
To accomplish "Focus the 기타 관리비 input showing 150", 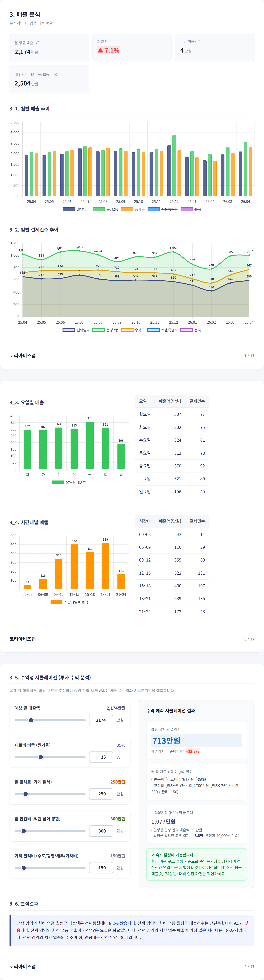I will click(x=101, y=868).
